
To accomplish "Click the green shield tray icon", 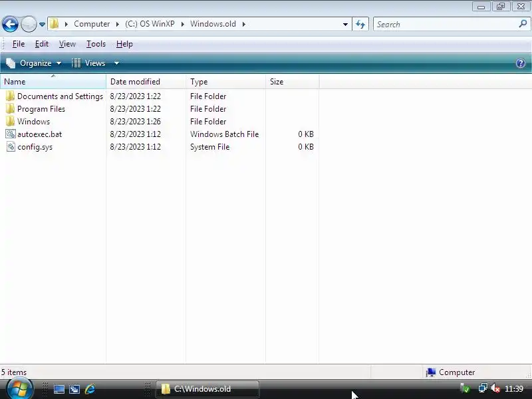I will [465, 388].
